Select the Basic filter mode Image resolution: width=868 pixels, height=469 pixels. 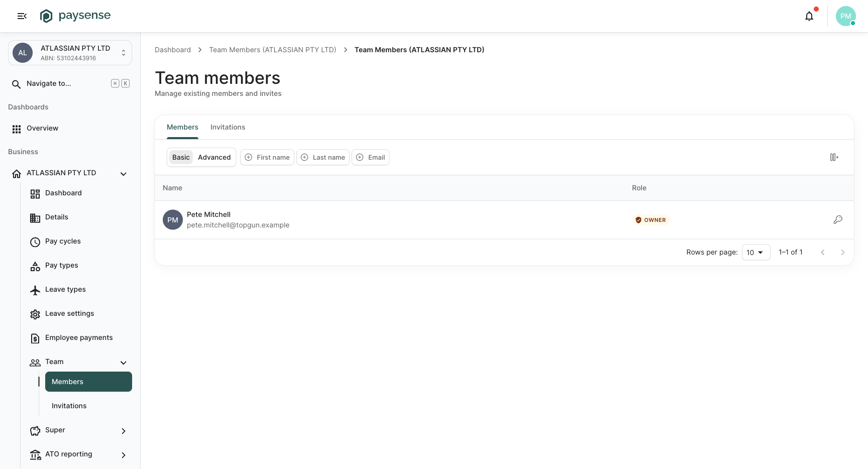[181, 157]
